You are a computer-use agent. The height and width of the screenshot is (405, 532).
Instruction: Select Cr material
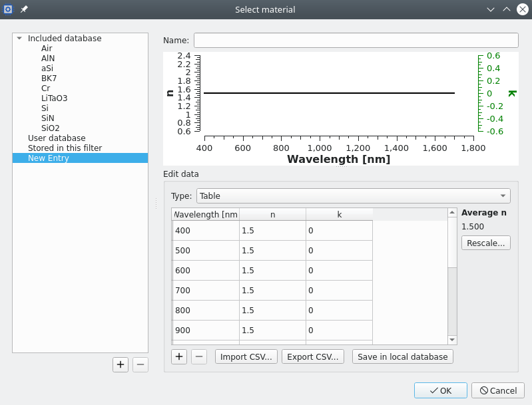45,88
